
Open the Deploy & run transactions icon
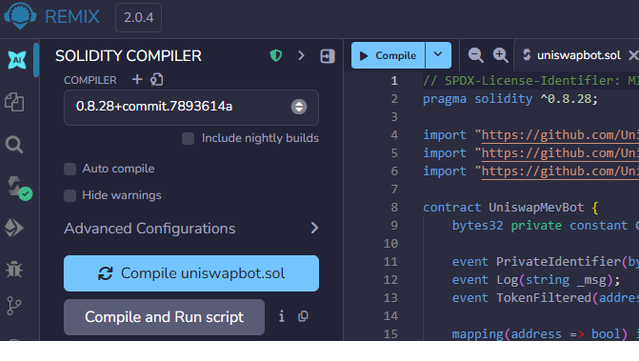click(x=14, y=228)
